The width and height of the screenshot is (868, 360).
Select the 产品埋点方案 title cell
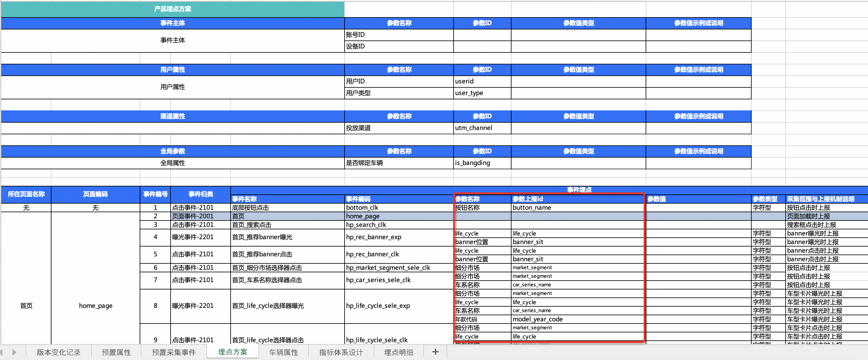click(172, 9)
